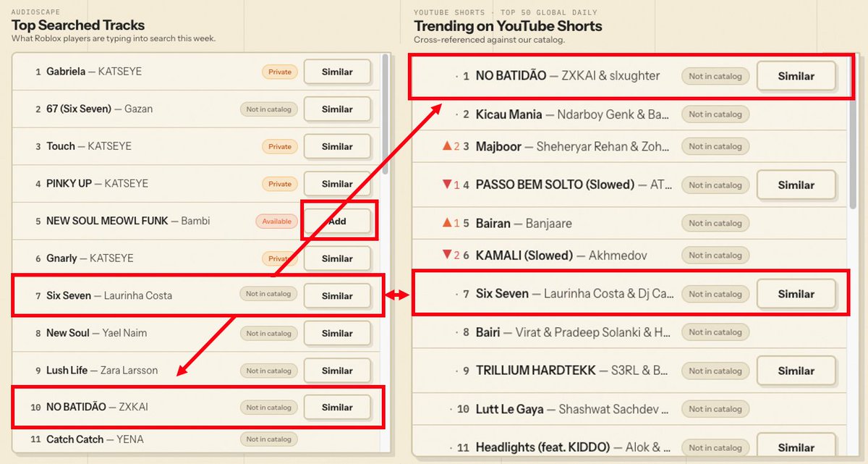Click Similar for TRILLIUM HARDTEKK
This screenshot has height=464, width=868.
tap(796, 371)
